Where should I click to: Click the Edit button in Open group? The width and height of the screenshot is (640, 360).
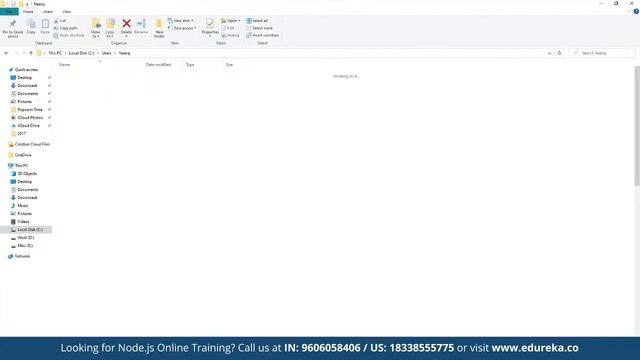(x=228, y=28)
